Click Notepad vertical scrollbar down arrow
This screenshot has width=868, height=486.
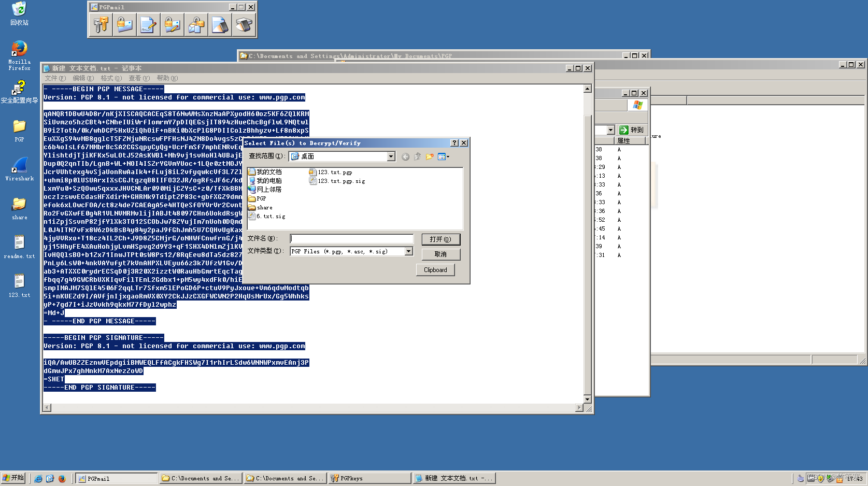point(587,399)
